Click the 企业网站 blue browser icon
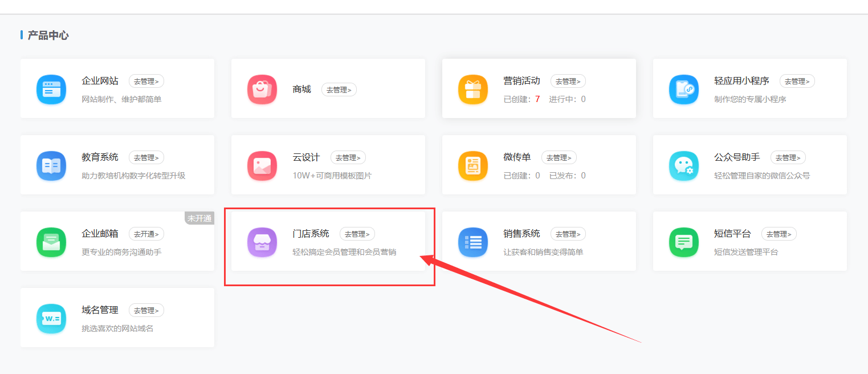 [x=51, y=90]
